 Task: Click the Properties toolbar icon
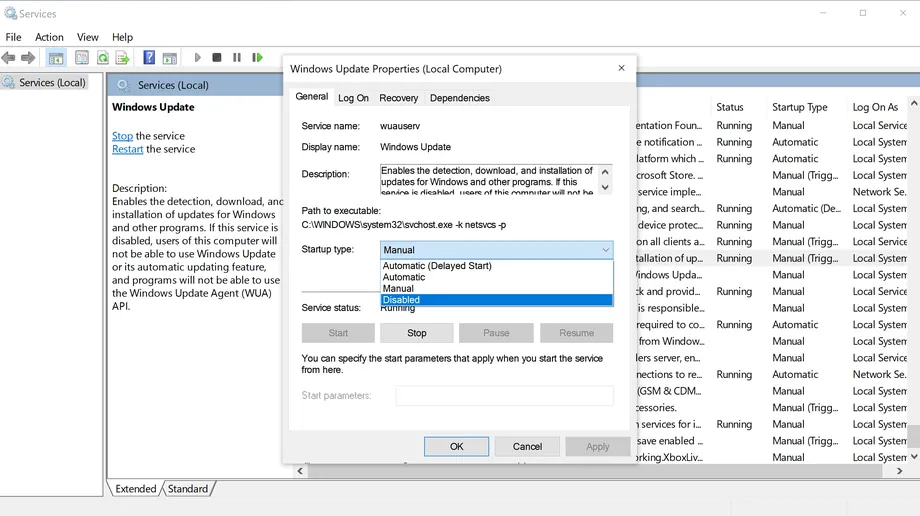82,58
